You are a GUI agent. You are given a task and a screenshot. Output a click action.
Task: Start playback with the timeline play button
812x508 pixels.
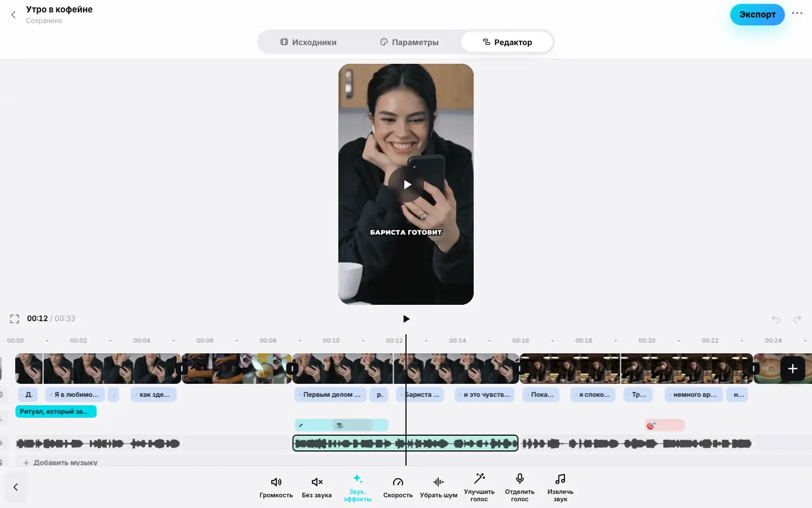click(406, 319)
